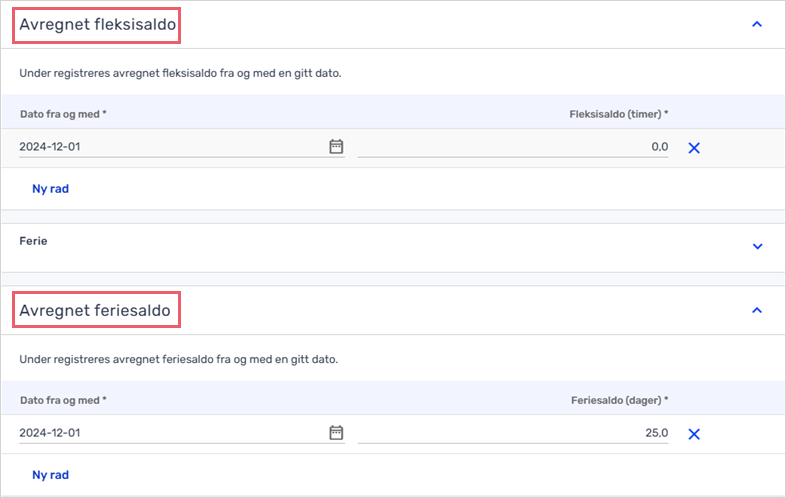Remove the feriesaldo row with X icon
This screenshot has height=498, width=786.
[x=694, y=434]
